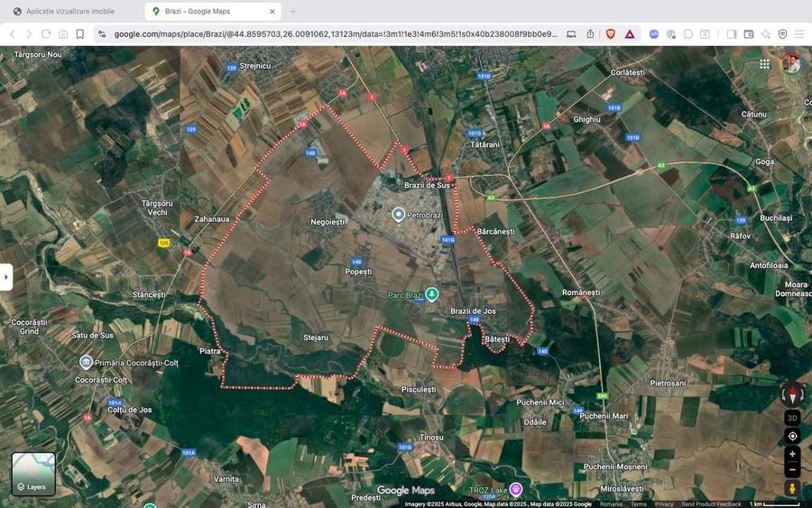Click the TRQZ Lake marker

pos(516,489)
